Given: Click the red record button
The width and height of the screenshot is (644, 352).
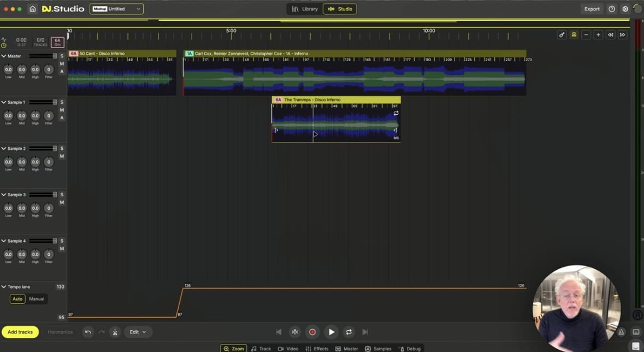Looking at the screenshot, I should [312, 332].
